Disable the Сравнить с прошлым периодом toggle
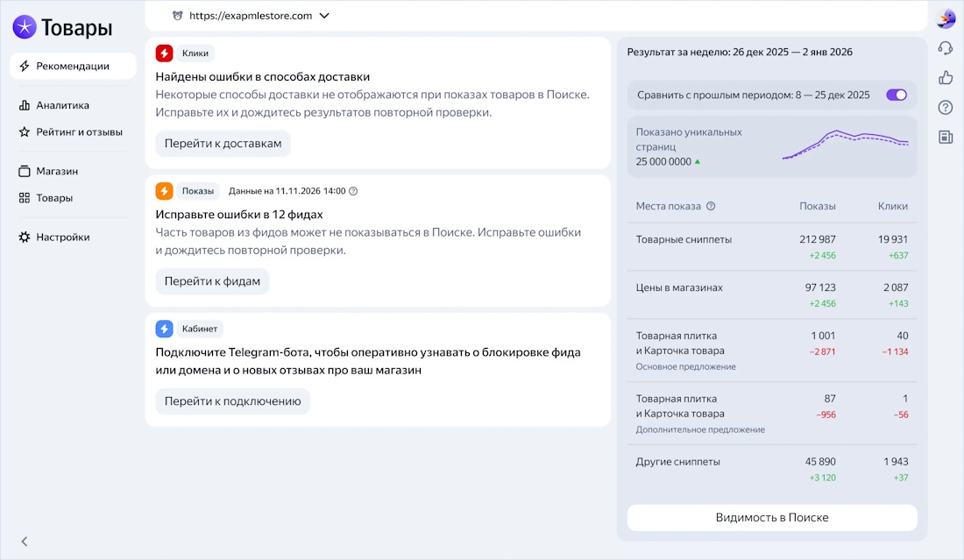This screenshot has height=560, width=964. [x=895, y=95]
